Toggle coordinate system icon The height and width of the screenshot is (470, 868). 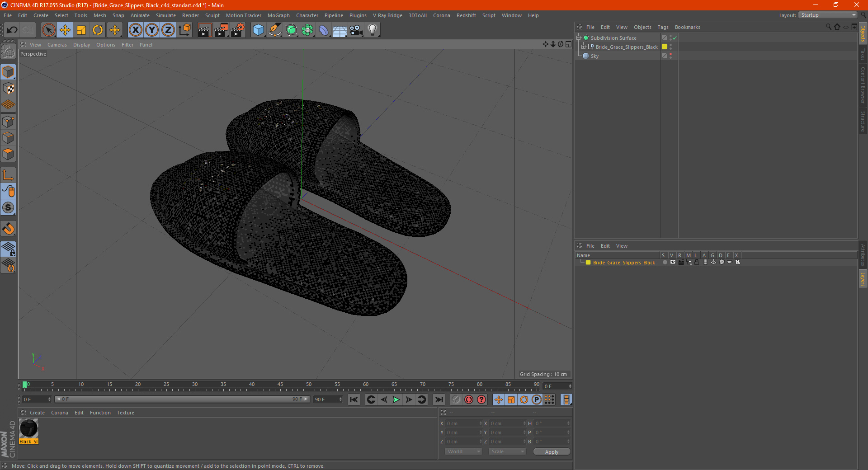tap(185, 30)
